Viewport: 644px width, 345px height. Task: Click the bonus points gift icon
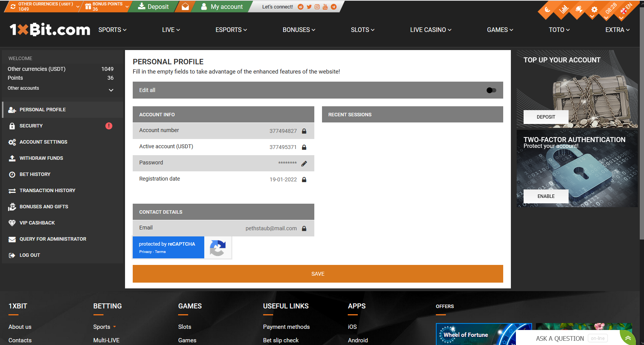(88, 7)
